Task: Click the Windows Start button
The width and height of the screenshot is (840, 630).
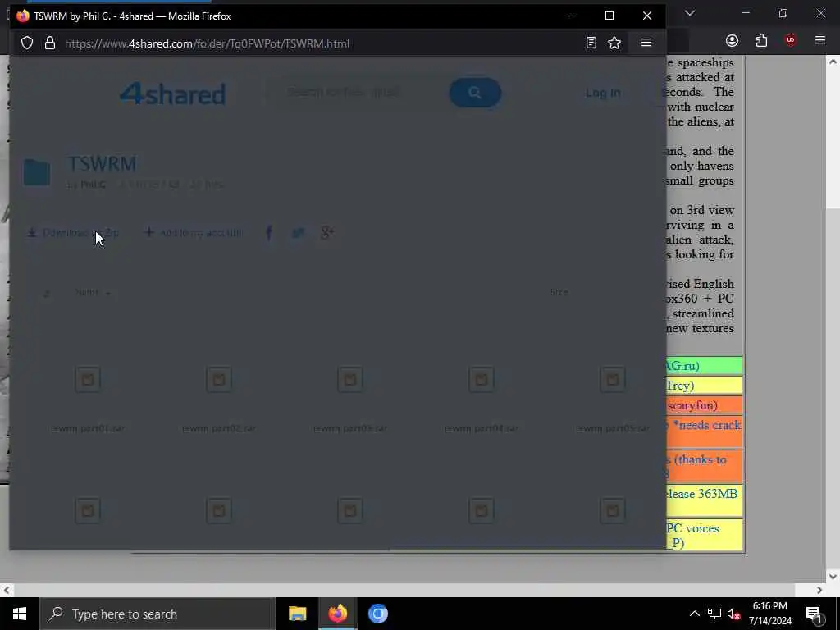Action: [20, 614]
